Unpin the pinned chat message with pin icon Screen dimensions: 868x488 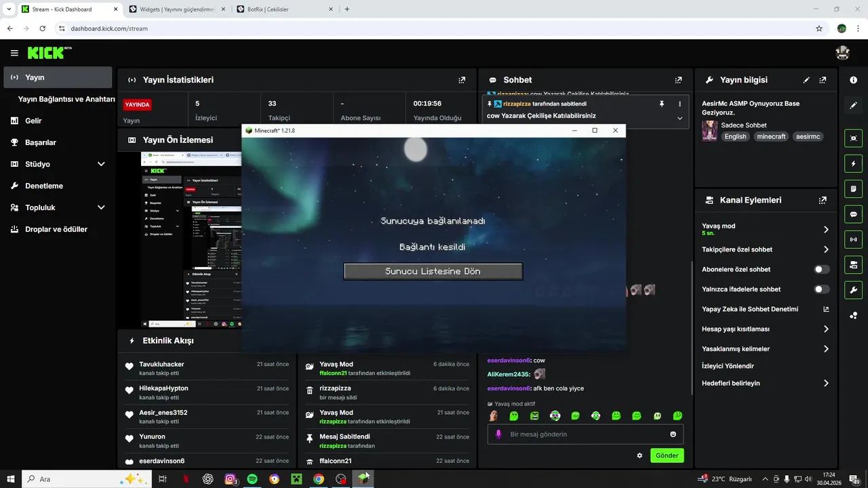click(662, 104)
